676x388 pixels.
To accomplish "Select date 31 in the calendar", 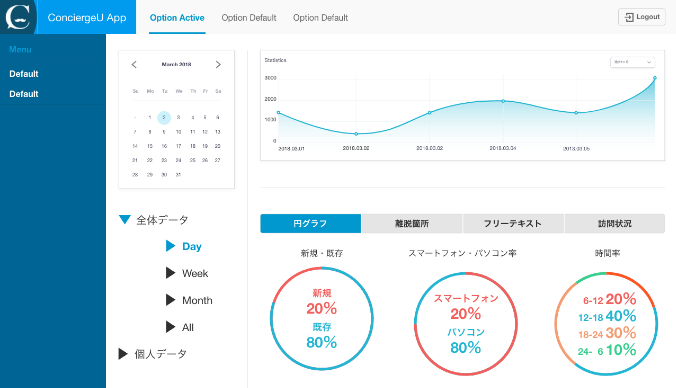I will 178,175.
